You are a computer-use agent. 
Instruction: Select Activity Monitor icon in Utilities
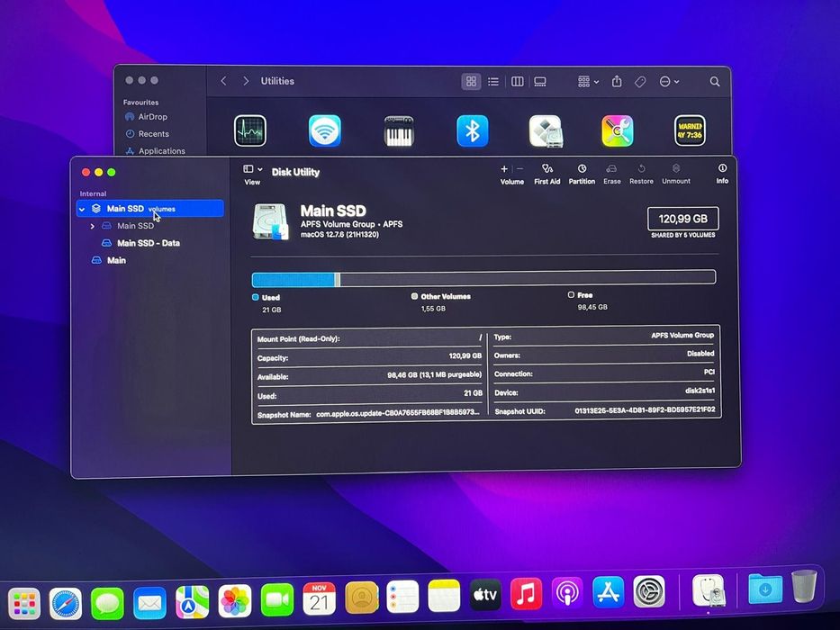pyautogui.click(x=250, y=130)
